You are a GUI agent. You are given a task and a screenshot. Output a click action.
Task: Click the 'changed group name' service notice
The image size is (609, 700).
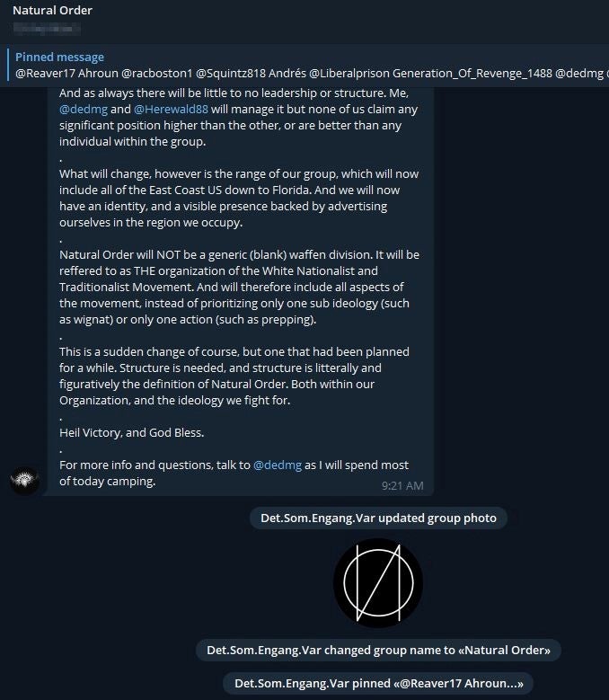pyautogui.click(x=378, y=650)
